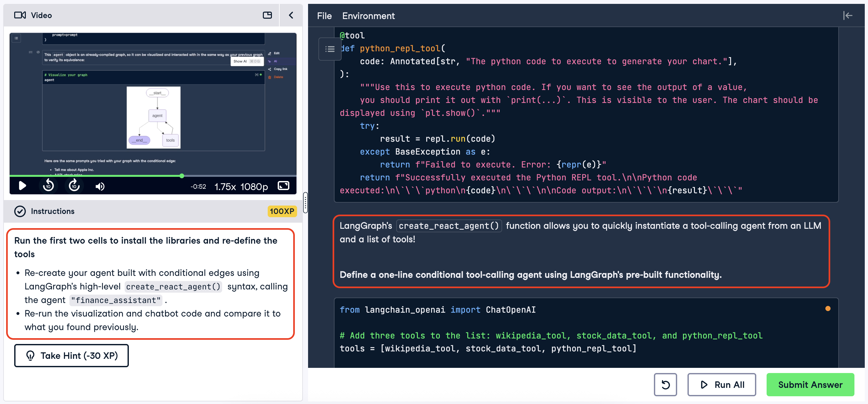
Task: Click the panel divider drag handle
Action: click(x=305, y=203)
